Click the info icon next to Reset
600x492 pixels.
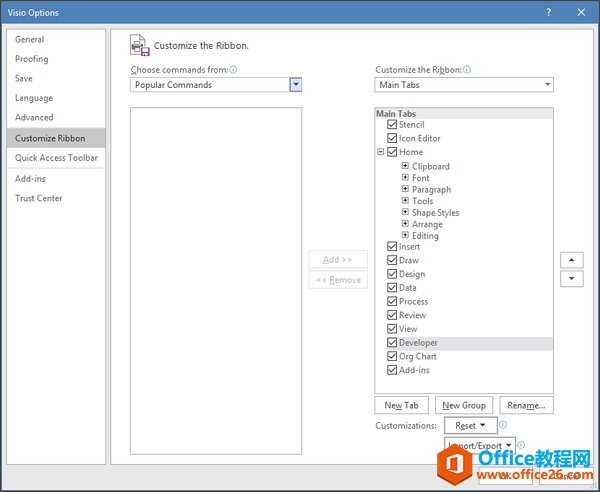[x=503, y=425]
